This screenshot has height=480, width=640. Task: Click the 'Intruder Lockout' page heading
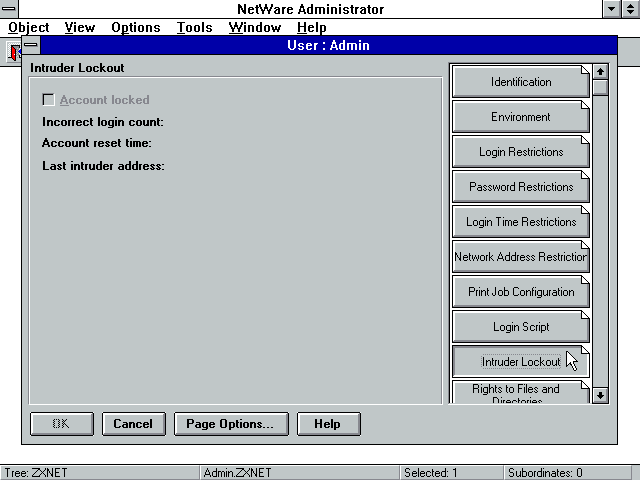[77, 68]
